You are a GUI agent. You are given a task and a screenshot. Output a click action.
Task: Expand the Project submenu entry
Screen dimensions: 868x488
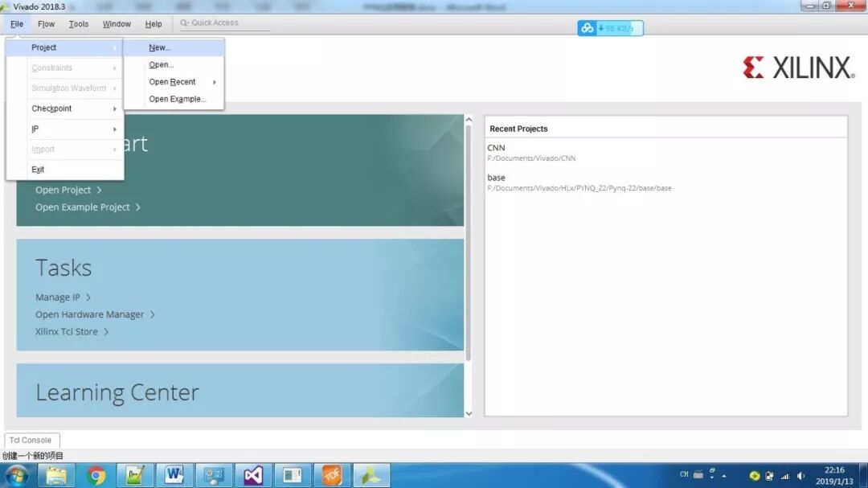[65, 47]
